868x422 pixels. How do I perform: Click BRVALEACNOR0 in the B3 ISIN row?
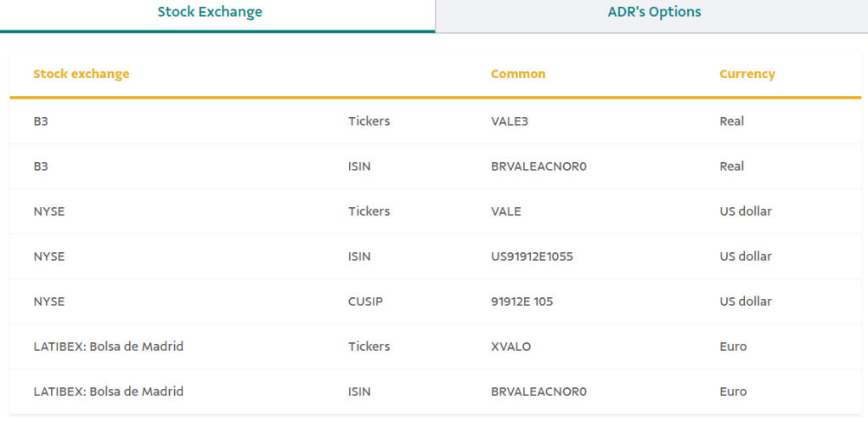[538, 166]
